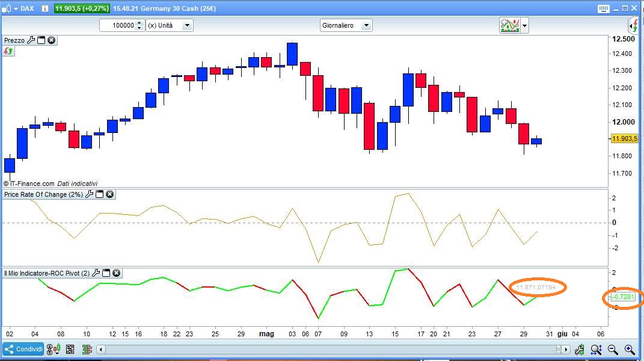The image size is (644, 361).
Task: Close the Il Mio Indicatore-ROC Pivot panel
Action: tap(116, 273)
